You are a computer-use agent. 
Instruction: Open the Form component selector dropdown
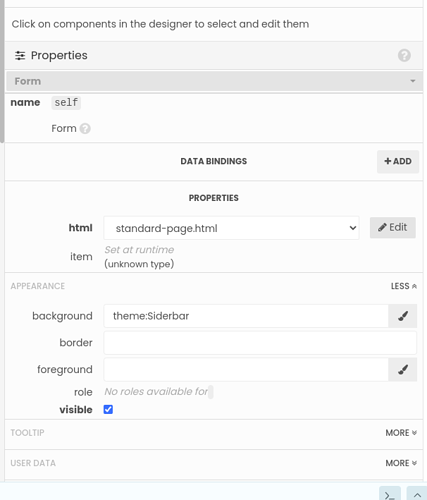(214, 81)
